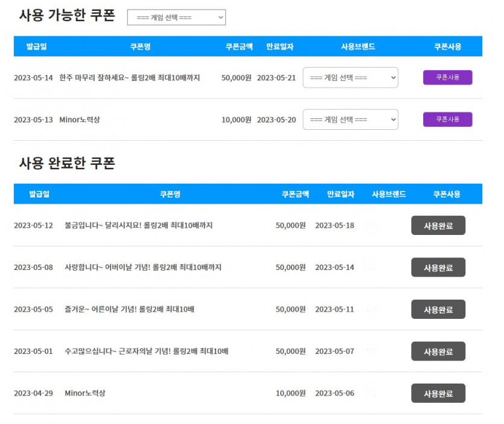Click the 50,000원 amount of the 2023-05-12 coupon
Image resolution: width=504 pixels, height=424 pixels.
pos(290,225)
